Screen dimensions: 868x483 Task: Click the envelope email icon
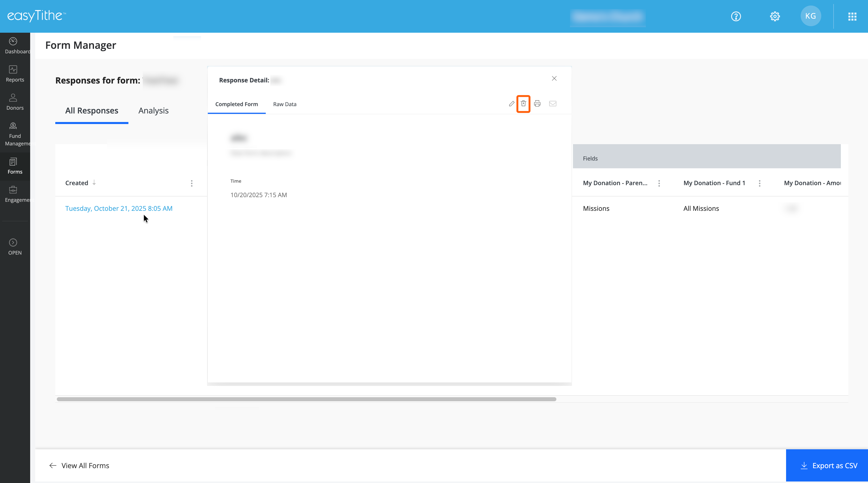[x=553, y=104]
